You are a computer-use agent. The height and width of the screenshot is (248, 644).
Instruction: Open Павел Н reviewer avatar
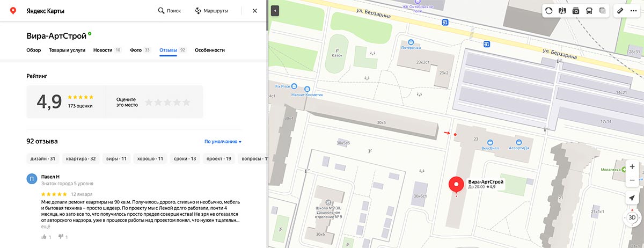click(x=32, y=179)
